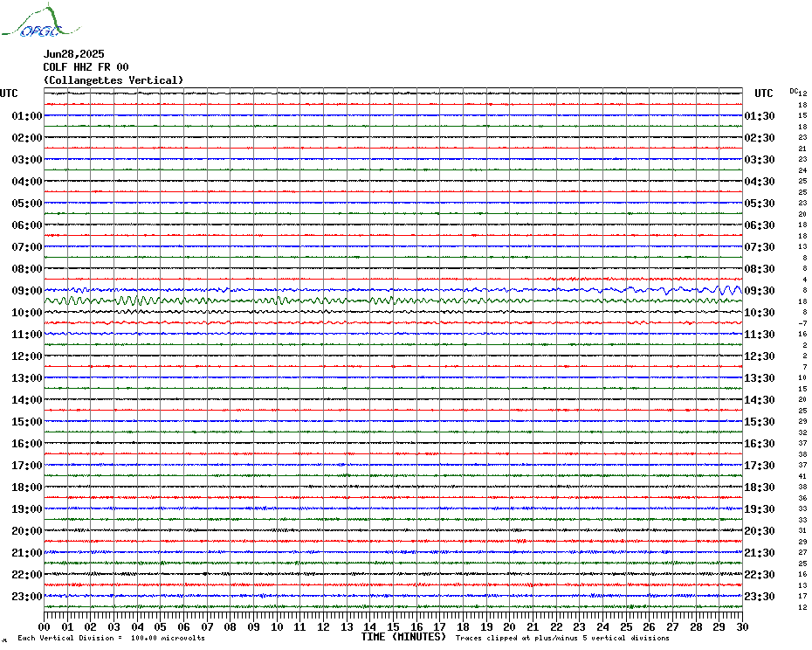Click the "TIME (MINUTES)" axis title
The height and width of the screenshot is (650, 812).
(403, 637)
